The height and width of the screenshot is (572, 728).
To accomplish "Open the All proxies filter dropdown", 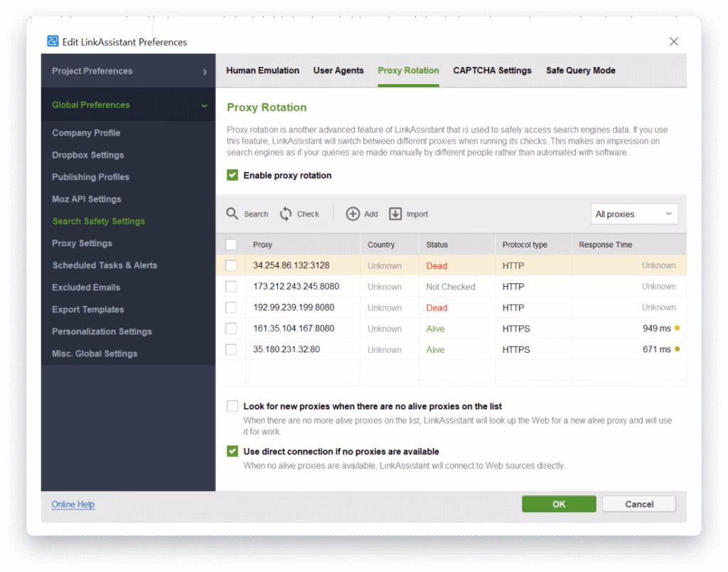I will point(634,214).
